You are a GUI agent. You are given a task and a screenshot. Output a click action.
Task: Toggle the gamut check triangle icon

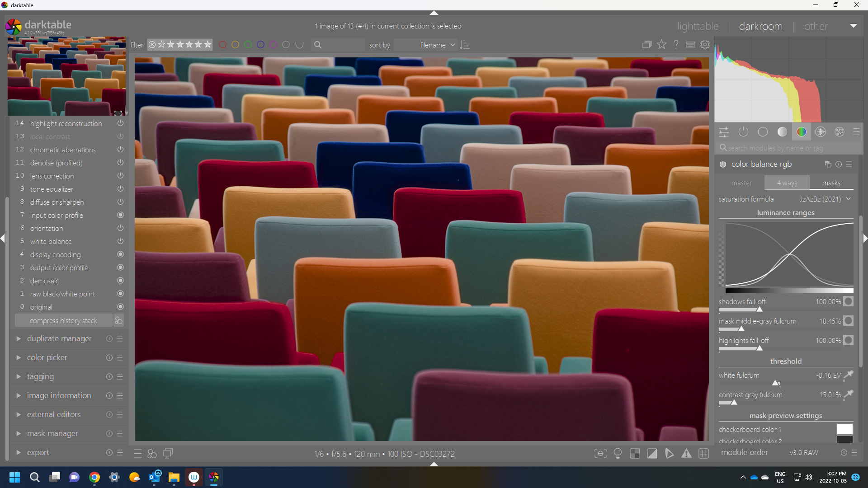pos(686,453)
